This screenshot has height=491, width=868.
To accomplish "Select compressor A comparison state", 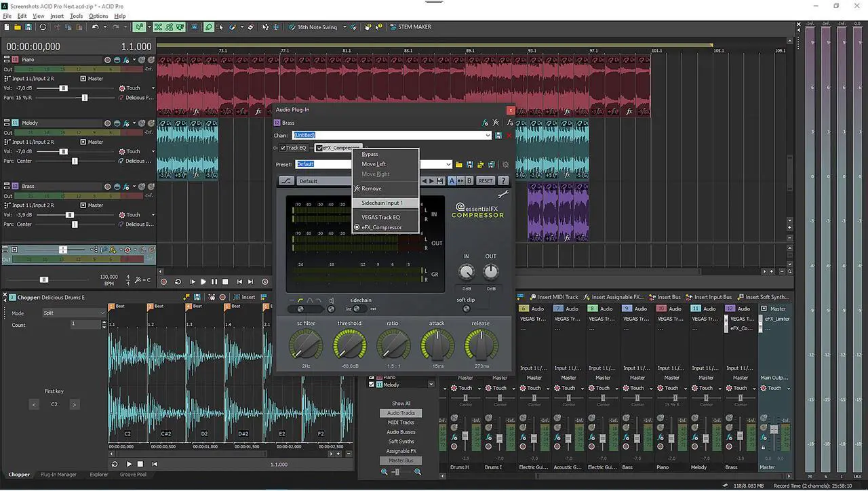I will pos(452,181).
